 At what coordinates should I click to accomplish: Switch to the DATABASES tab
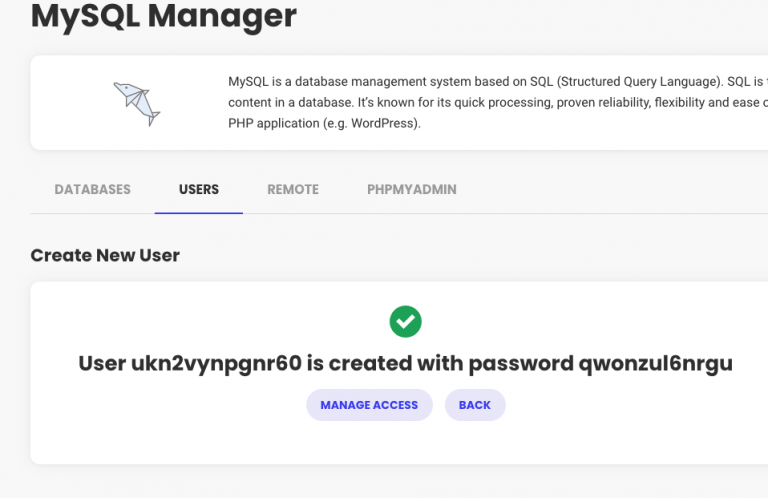[93, 190]
